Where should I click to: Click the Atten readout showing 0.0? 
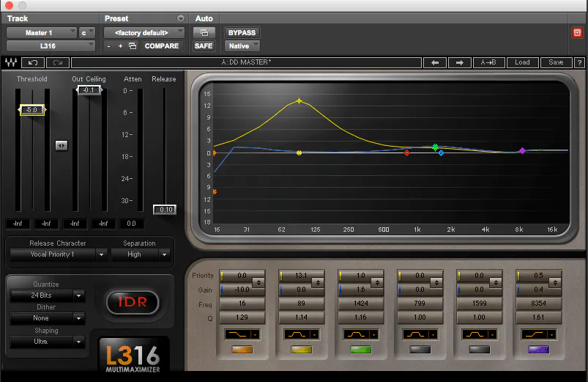coord(131,224)
